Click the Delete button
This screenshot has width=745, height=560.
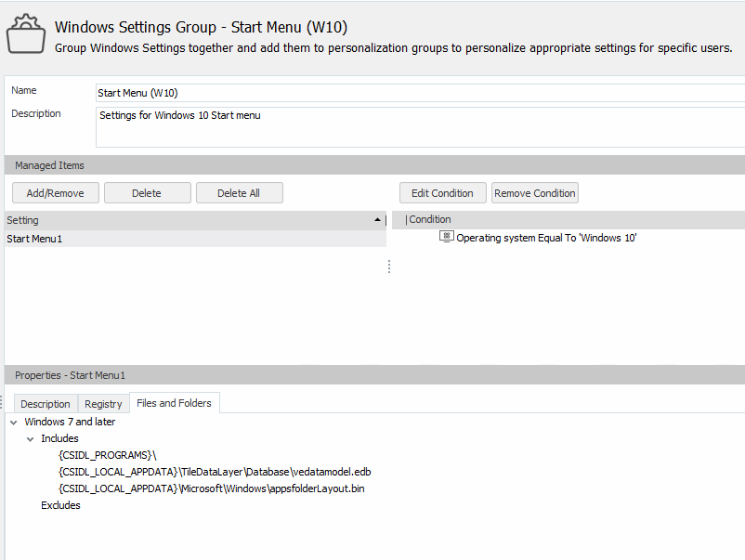click(x=148, y=193)
